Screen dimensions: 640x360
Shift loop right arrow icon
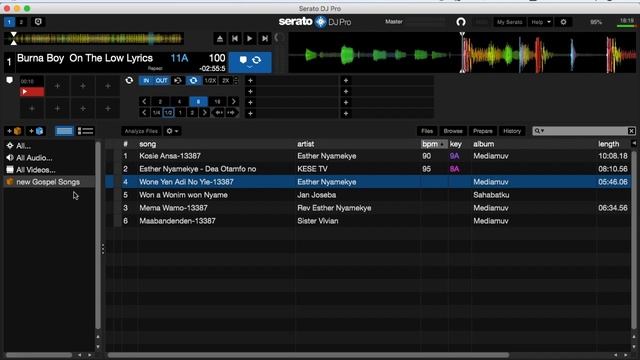(231, 113)
